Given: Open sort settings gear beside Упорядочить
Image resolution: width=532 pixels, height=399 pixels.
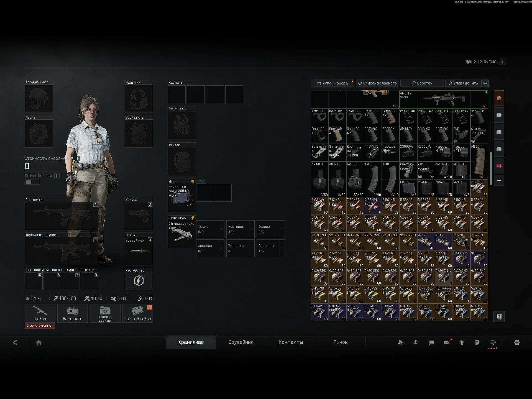Looking at the screenshot, I should pyautogui.click(x=485, y=83).
